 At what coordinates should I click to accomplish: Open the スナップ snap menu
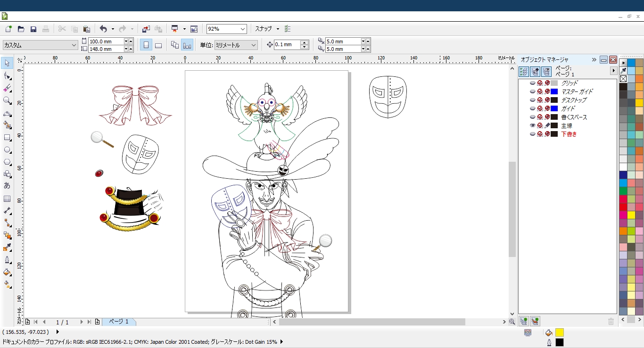click(267, 29)
